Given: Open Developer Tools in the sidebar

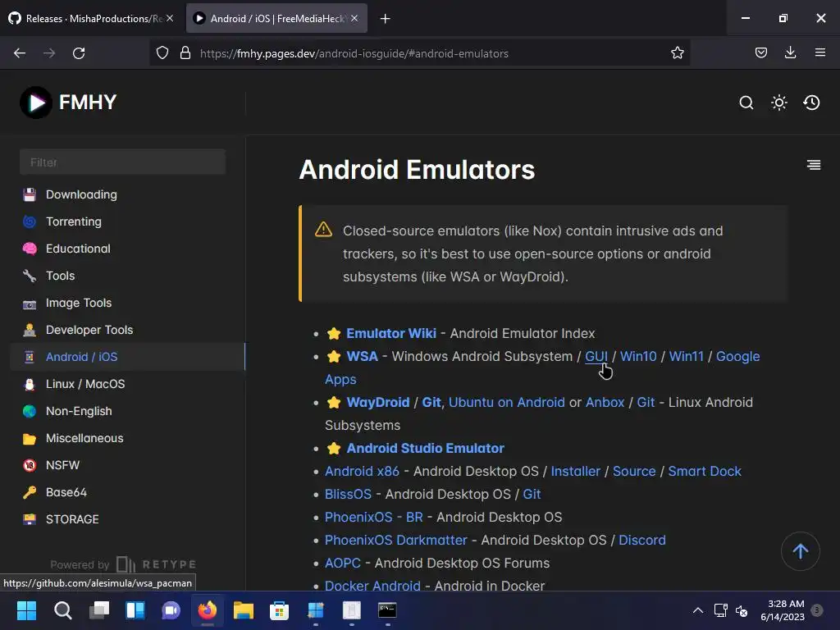Looking at the screenshot, I should (x=89, y=330).
